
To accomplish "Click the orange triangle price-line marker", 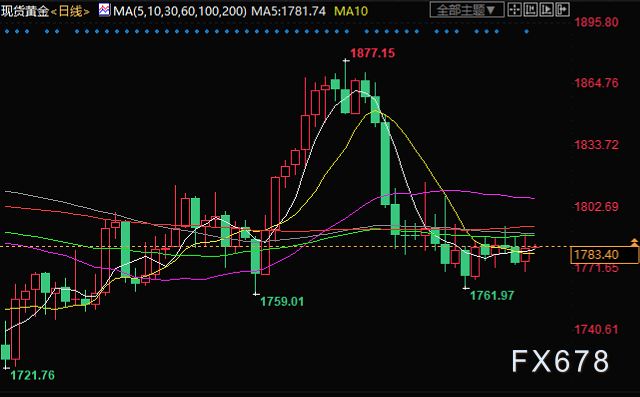I will 634,242.
